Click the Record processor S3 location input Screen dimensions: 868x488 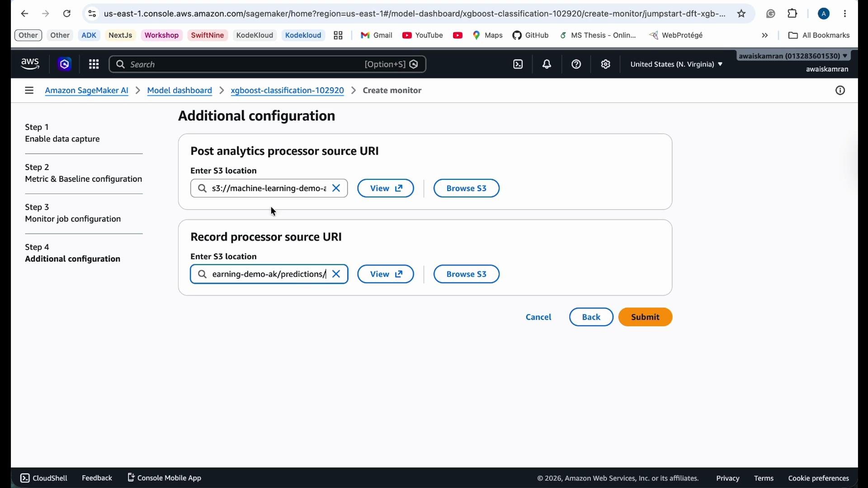coord(269,274)
